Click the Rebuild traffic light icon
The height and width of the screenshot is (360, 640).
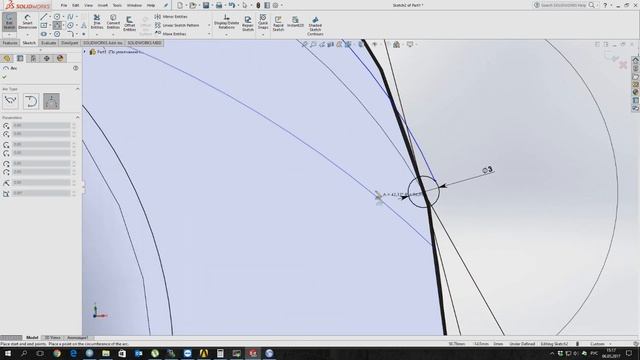pyautogui.click(x=258, y=5)
